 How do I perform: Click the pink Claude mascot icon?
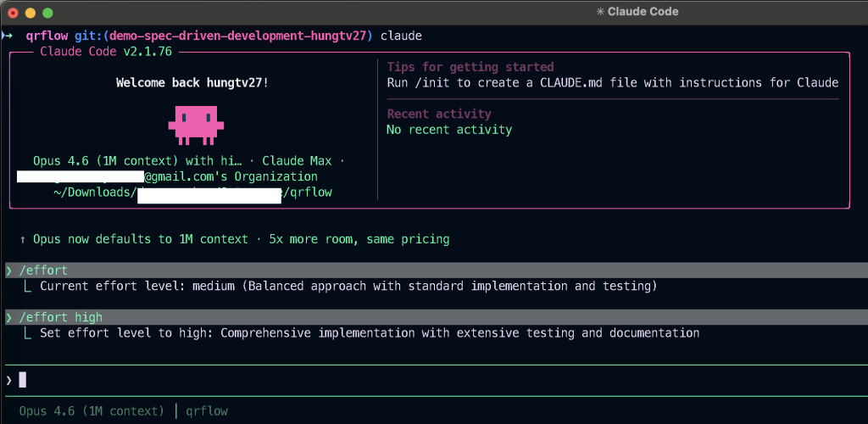[x=195, y=124]
